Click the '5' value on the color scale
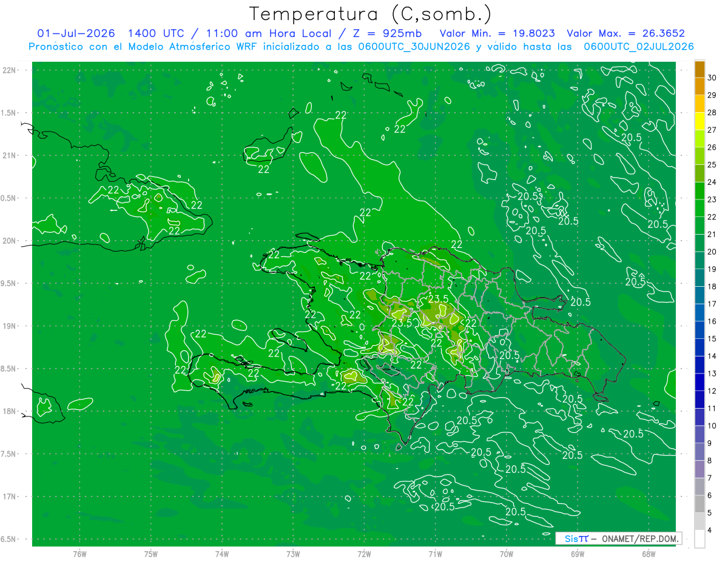This screenshot has width=728, height=562. point(710,513)
